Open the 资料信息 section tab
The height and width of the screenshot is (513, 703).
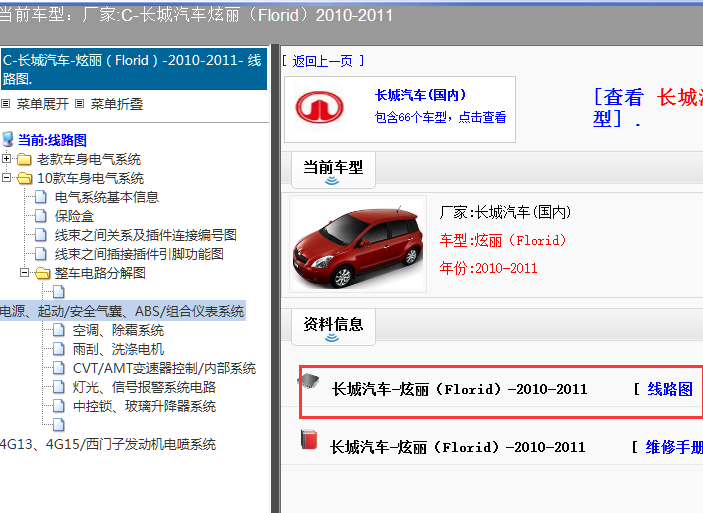(333, 327)
